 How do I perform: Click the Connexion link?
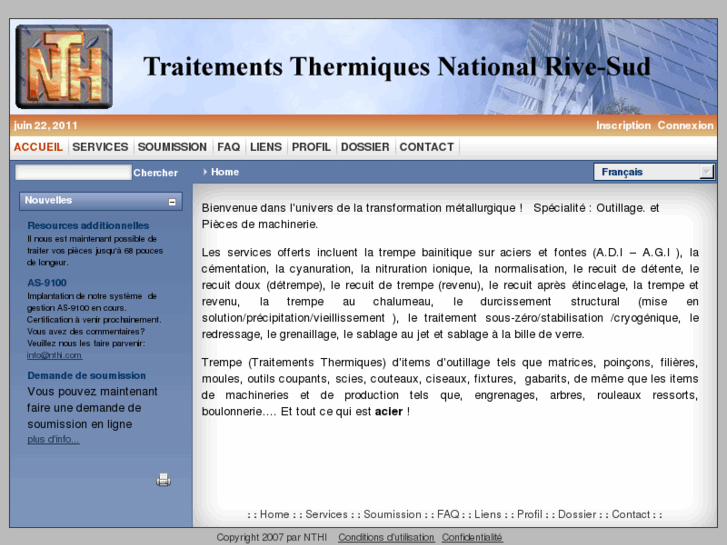pyautogui.click(x=685, y=125)
